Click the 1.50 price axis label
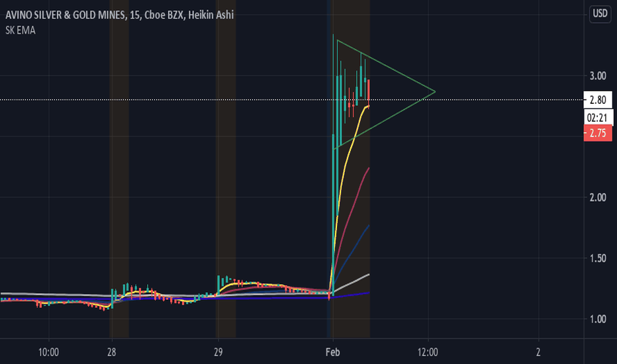This screenshot has width=617, height=364. [598, 259]
